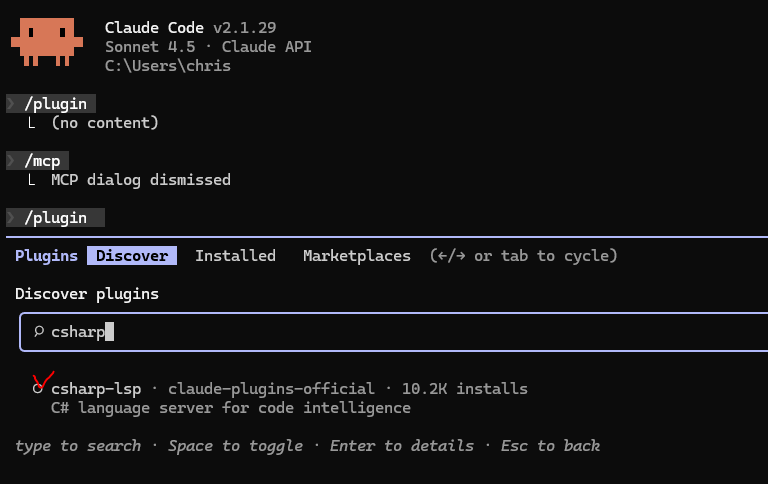Click the chevron beside the last /plugin command

11,218
